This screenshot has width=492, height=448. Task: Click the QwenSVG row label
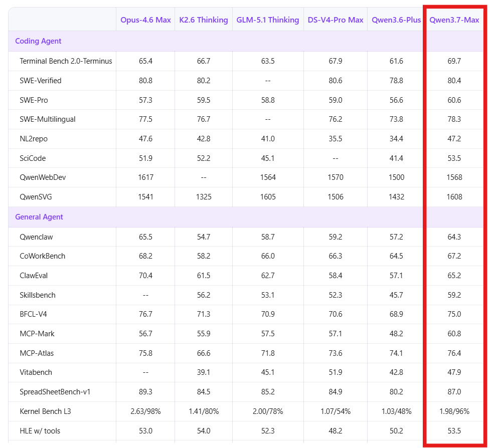coord(36,196)
